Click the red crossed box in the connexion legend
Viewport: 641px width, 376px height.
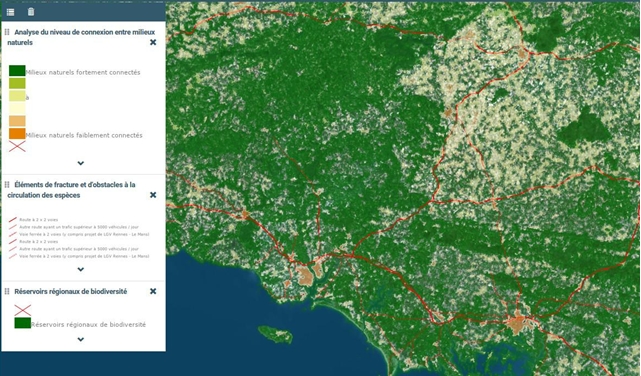[17, 146]
